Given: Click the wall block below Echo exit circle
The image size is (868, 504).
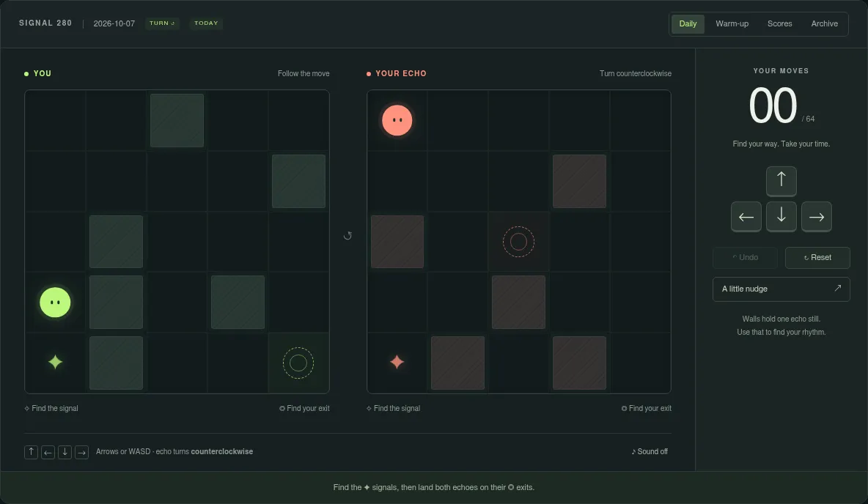Looking at the screenshot, I should (519, 302).
